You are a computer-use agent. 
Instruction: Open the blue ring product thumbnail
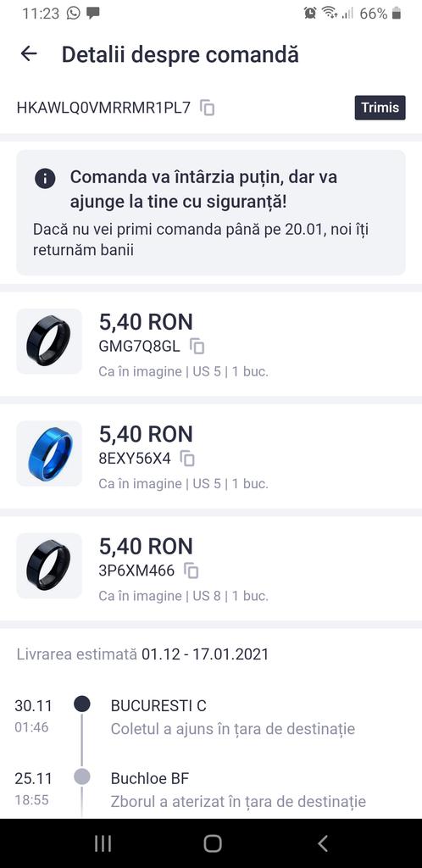49,453
